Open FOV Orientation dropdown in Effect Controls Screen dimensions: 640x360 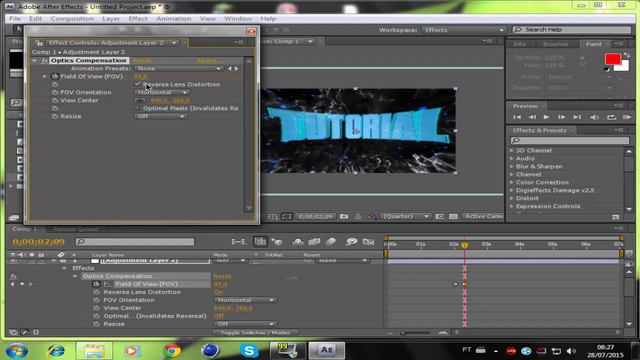coord(162,92)
